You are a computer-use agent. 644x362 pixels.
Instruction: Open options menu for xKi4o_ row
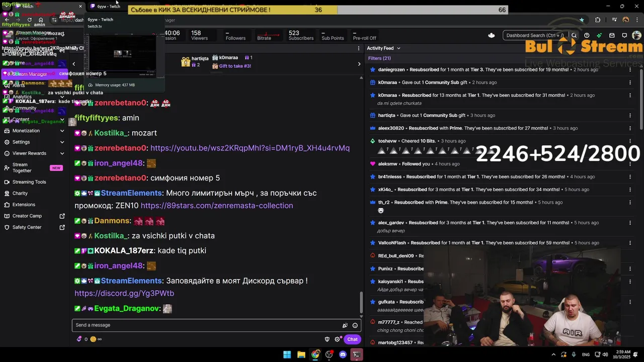pos(630,190)
